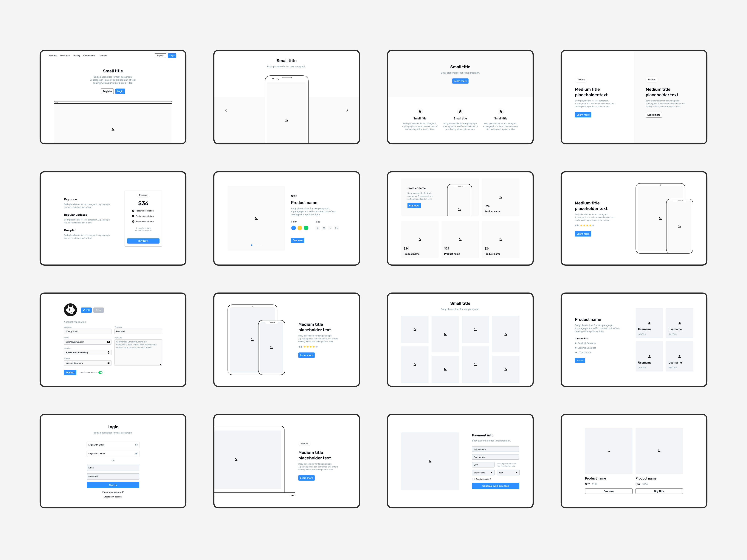Click the resize handle of the Profile Bio box
Viewport: 747px width, 560px height.
pos(160,364)
